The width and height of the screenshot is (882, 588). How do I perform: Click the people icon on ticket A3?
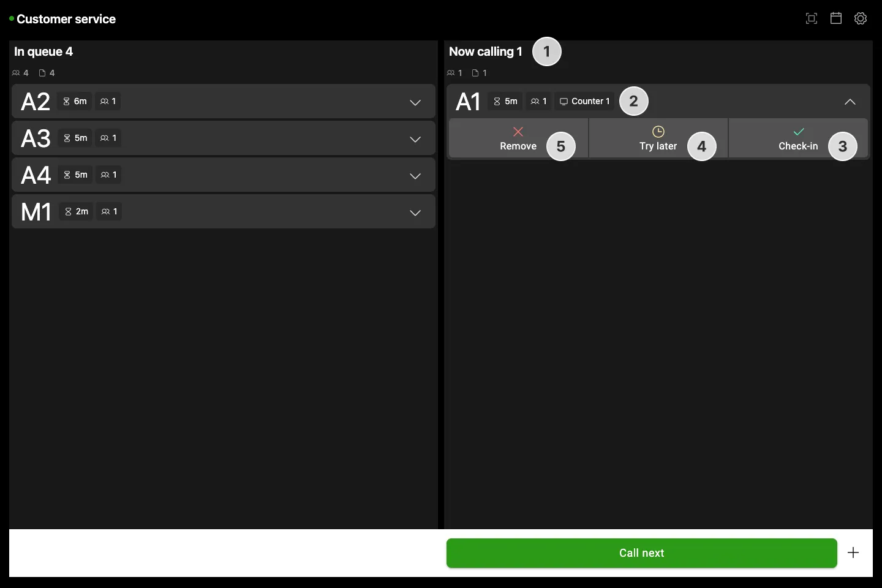(x=105, y=138)
